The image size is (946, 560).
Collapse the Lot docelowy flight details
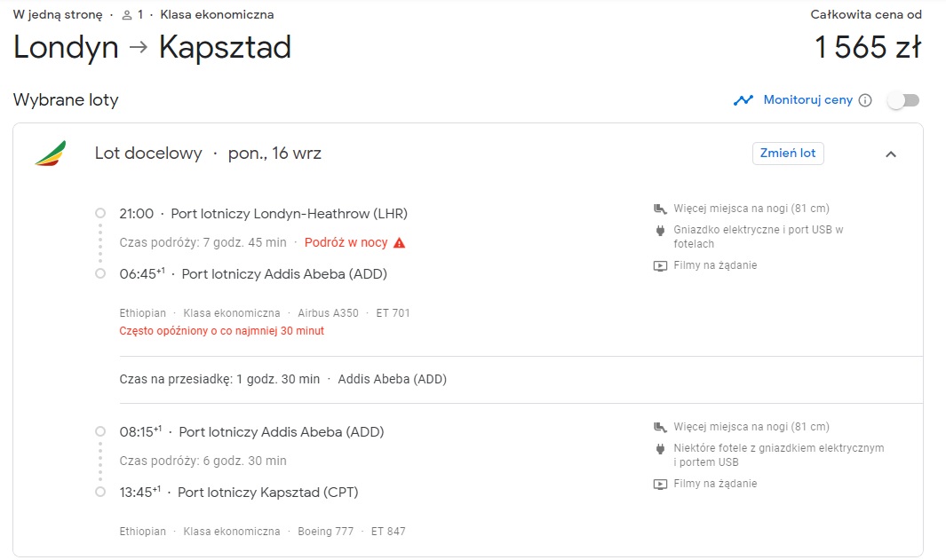(891, 154)
